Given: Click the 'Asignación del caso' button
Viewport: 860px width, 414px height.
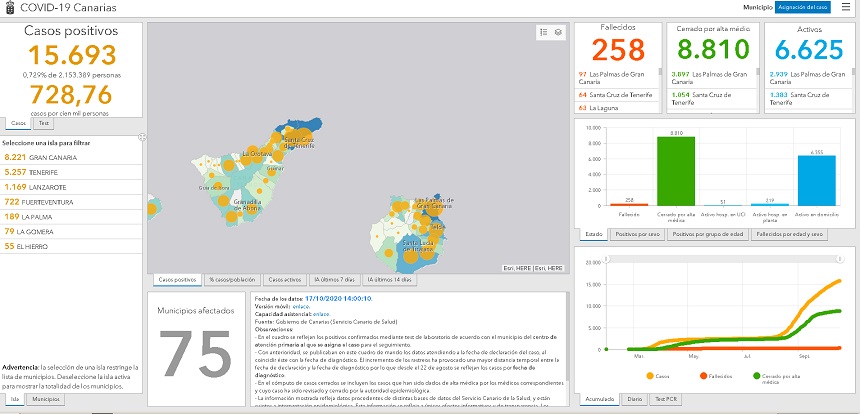Looking at the screenshot, I should (803, 7).
